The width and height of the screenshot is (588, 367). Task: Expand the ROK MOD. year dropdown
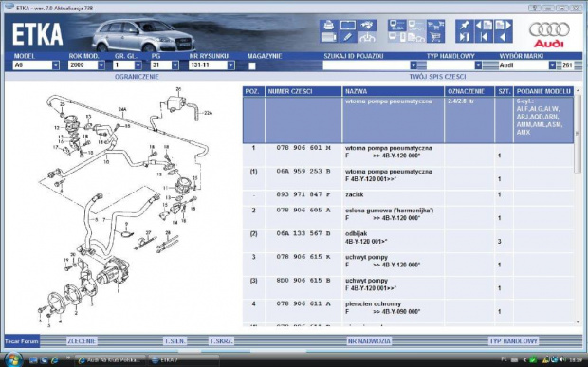click(86, 65)
